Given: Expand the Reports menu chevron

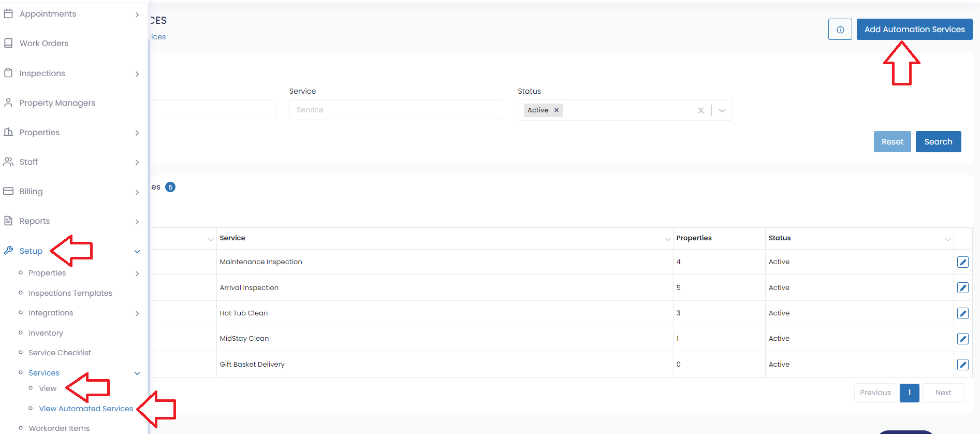Looking at the screenshot, I should [137, 222].
